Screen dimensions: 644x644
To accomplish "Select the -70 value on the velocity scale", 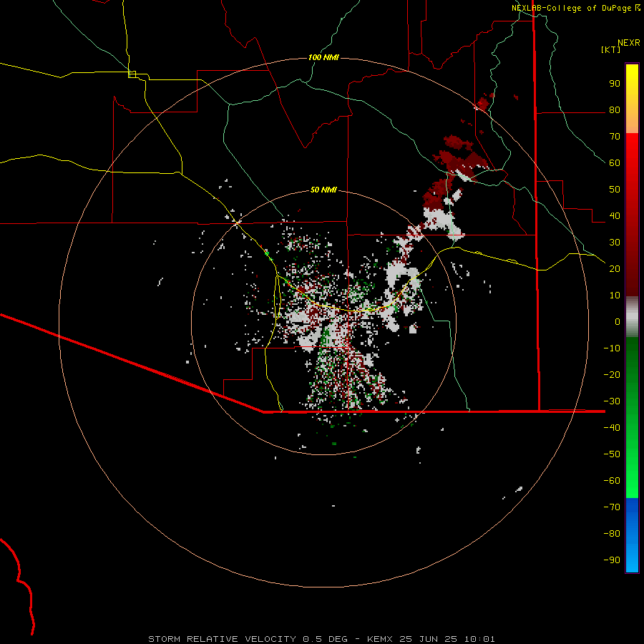I will click(x=612, y=507).
